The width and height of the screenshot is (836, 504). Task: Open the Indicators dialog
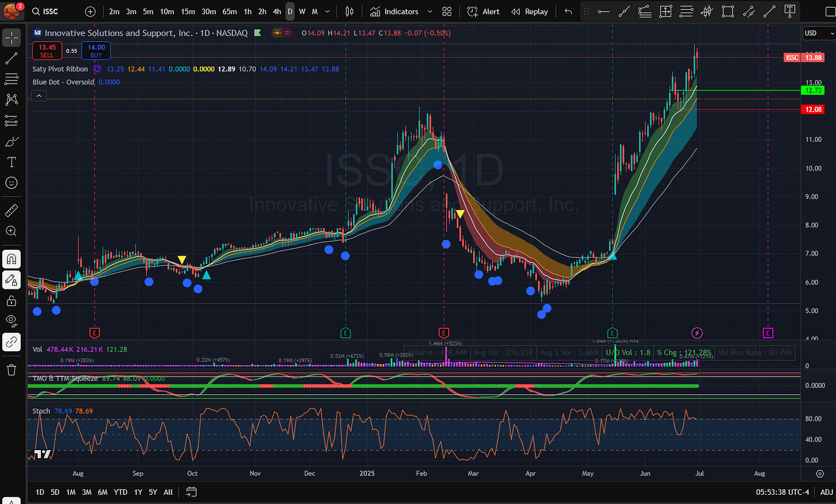394,11
